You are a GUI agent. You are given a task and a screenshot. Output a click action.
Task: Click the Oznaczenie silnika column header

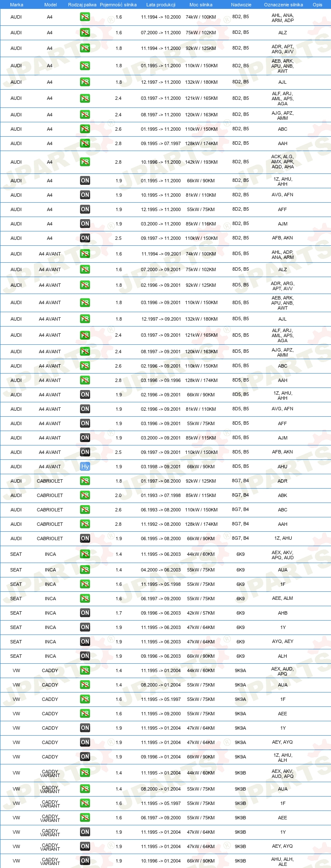[x=283, y=5]
